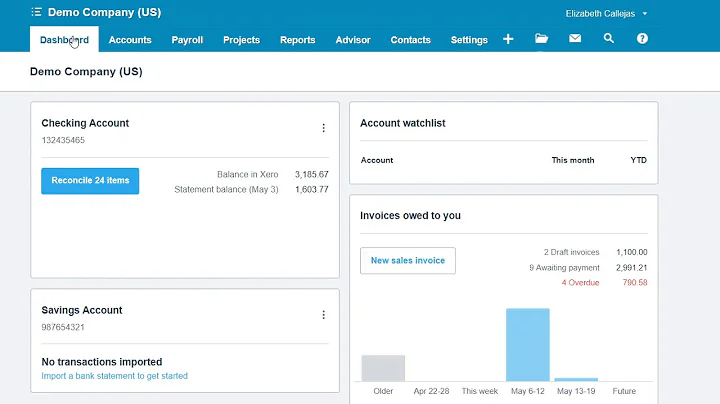Click the overdue amount 790.58
Image resolution: width=720 pixels, height=404 pixels.
(635, 283)
